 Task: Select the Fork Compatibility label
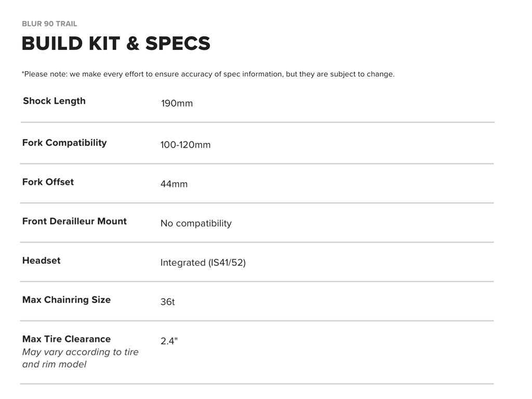point(64,142)
